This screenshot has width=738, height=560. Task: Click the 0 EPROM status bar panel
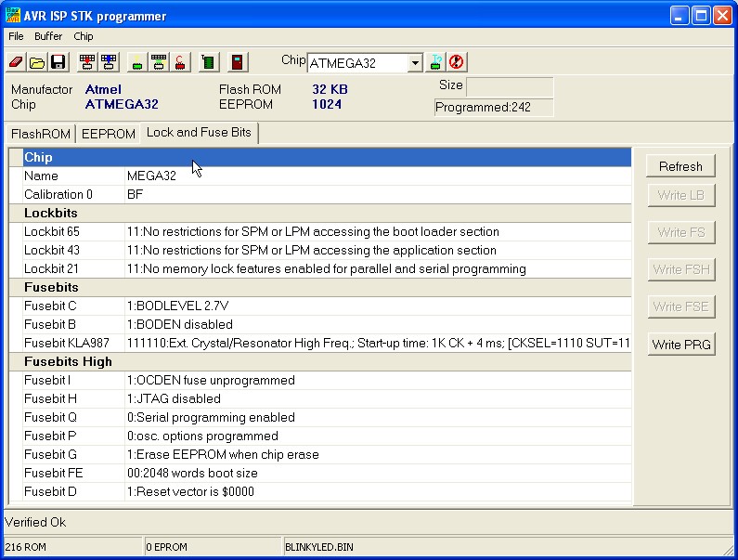(x=212, y=547)
